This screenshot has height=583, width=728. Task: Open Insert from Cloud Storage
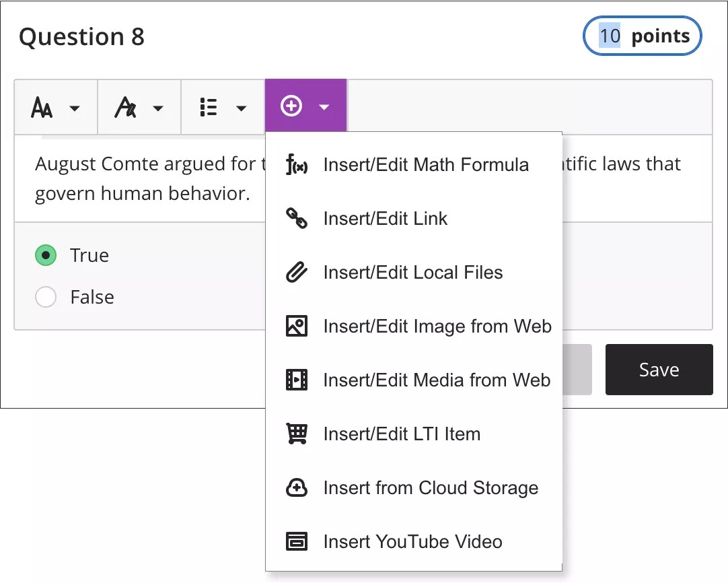(x=431, y=487)
